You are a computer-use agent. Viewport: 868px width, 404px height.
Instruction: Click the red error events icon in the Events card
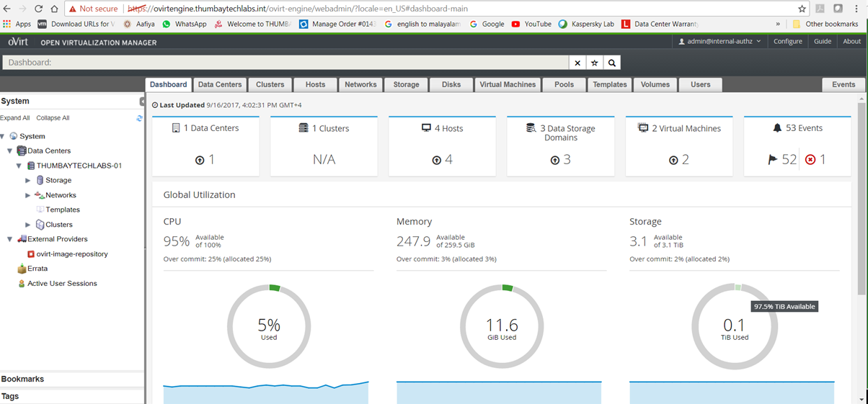point(810,160)
